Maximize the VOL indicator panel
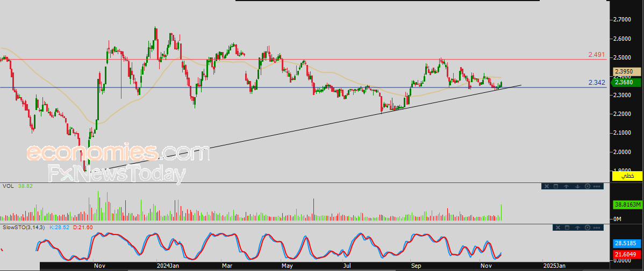This screenshot has width=644, height=271. (x=556, y=186)
